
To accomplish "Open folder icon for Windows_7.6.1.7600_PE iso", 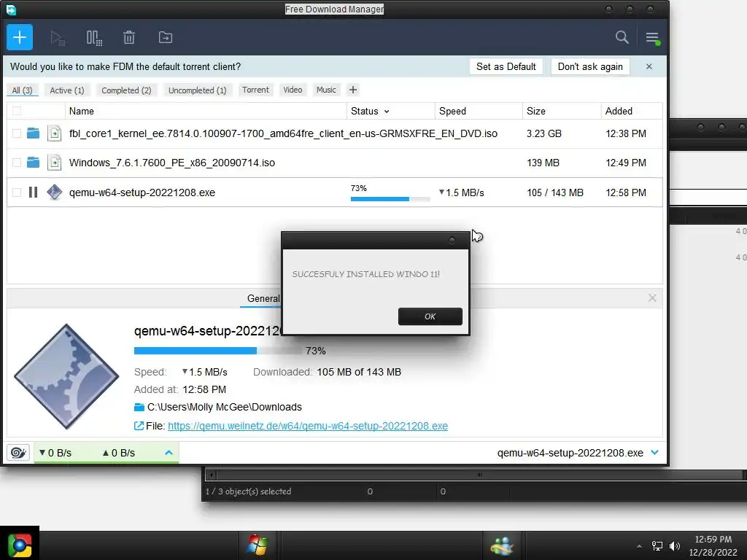I will click(33, 163).
